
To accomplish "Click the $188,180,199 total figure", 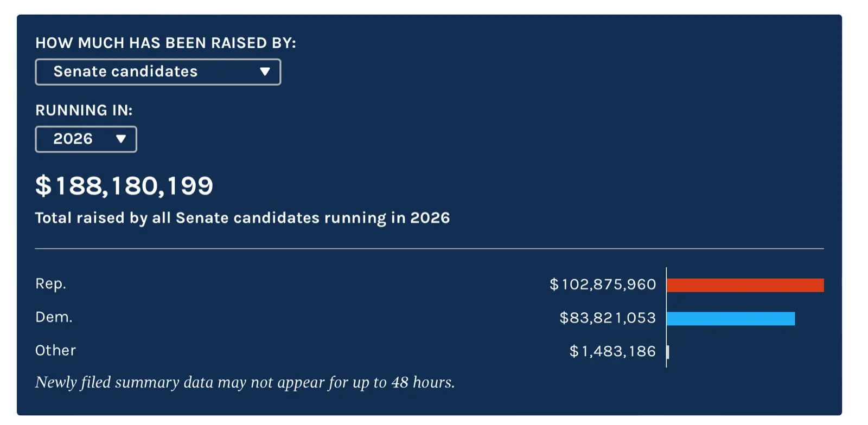I will (x=124, y=186).
